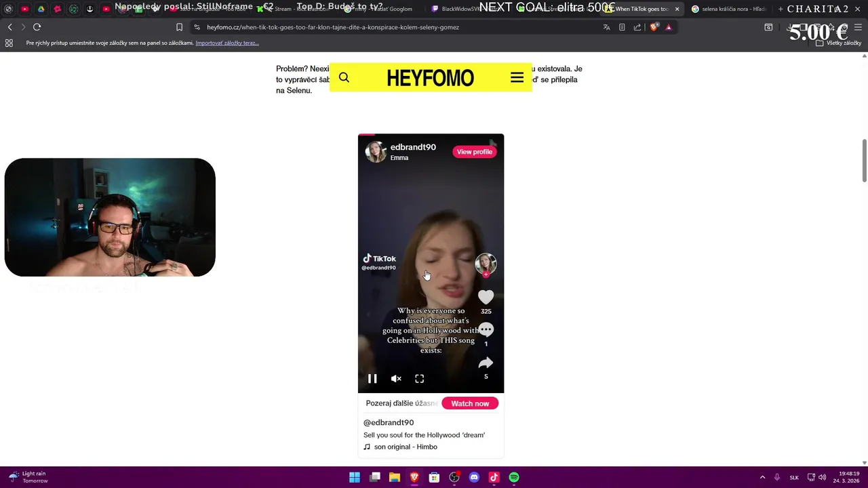868x488 pixels.
Task: Open pinned Google Drive tab
Action: click(41, 9)
